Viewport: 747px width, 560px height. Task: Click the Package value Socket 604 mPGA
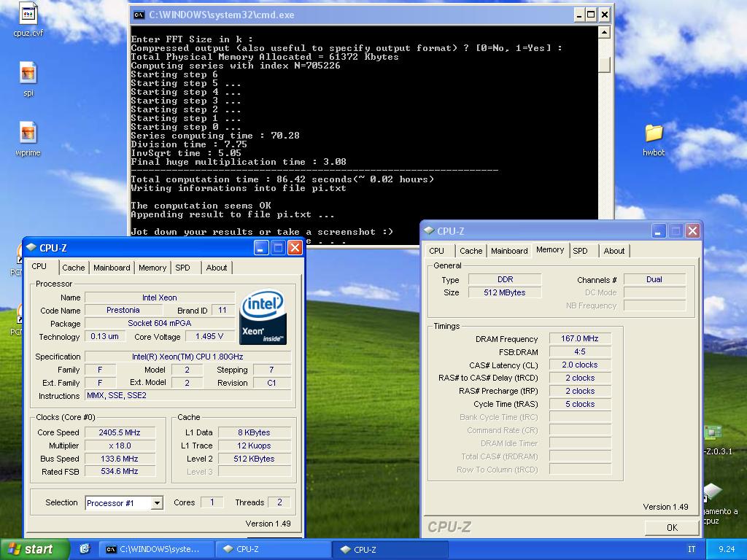click(160, 323)
